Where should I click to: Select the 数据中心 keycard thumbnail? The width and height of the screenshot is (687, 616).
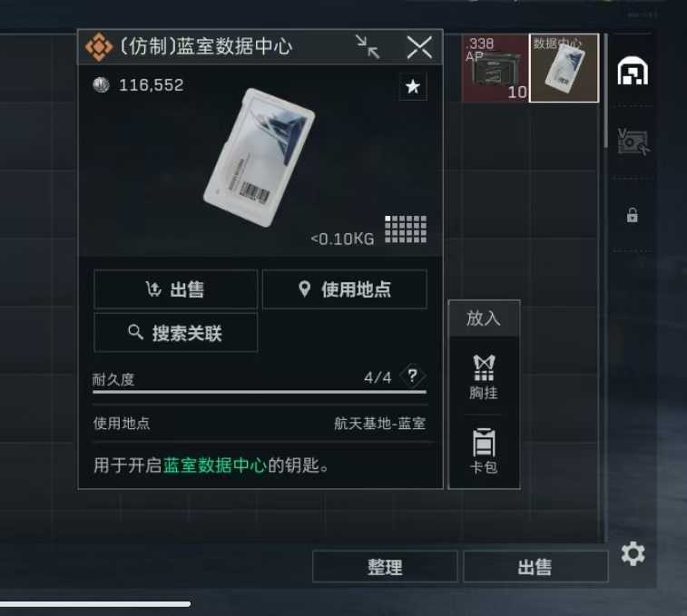tap(564, 68)
